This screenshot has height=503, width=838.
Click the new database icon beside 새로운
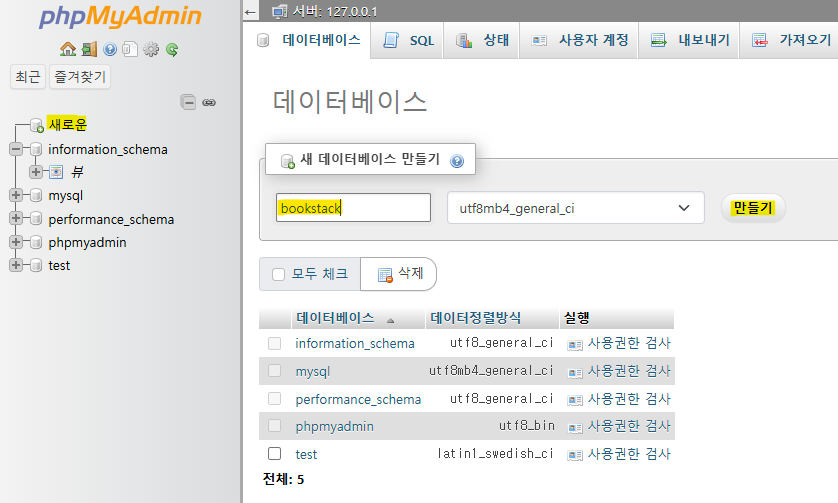(36, 125)
